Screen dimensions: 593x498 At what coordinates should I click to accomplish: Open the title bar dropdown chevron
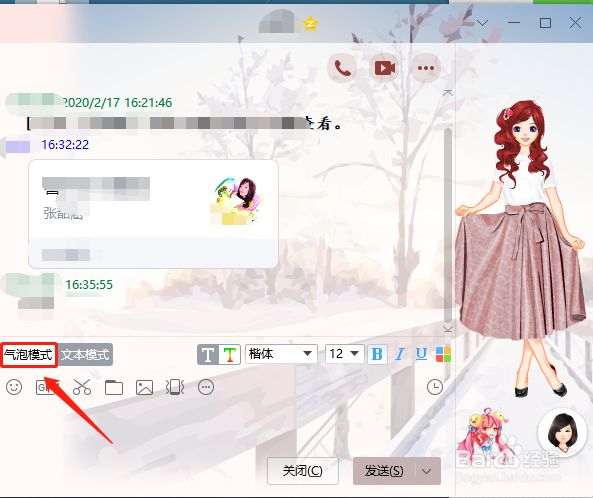pyautogui.click(x=482, y=23)
